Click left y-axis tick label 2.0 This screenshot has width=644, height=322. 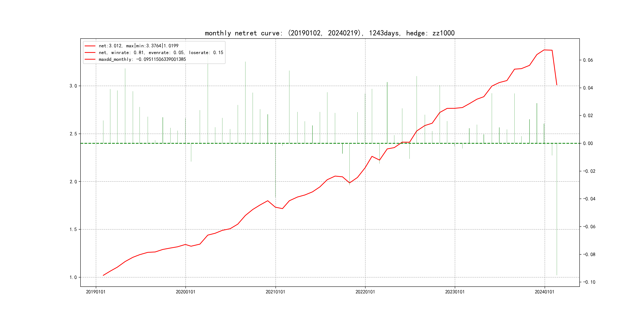(73, 182)
